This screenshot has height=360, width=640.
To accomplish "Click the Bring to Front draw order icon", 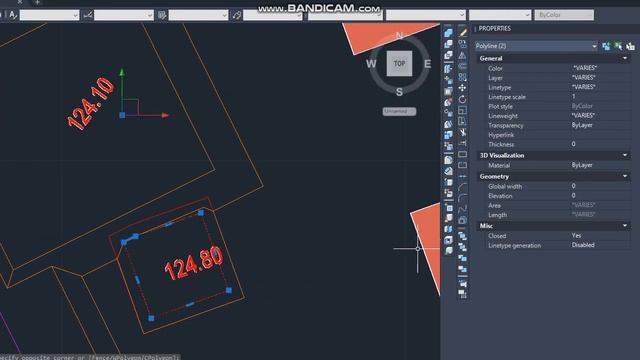I will (x=462, y=236).
